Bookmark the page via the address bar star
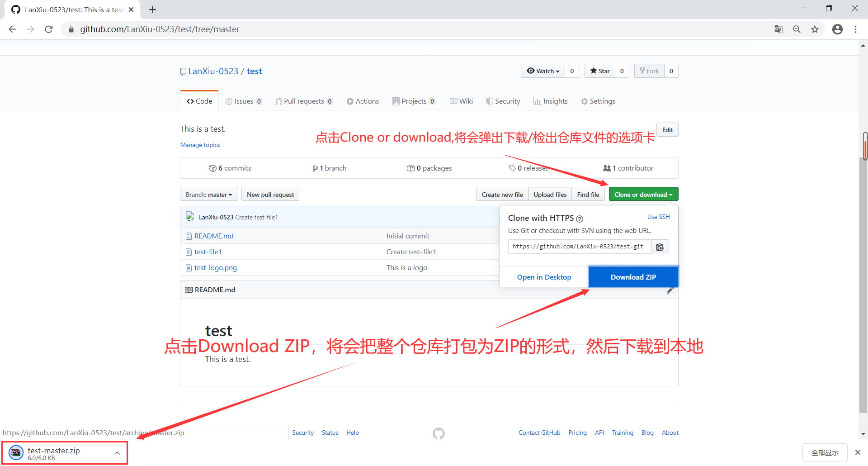The width and height of the screenshot is (868, 466). tap(815, 29)
